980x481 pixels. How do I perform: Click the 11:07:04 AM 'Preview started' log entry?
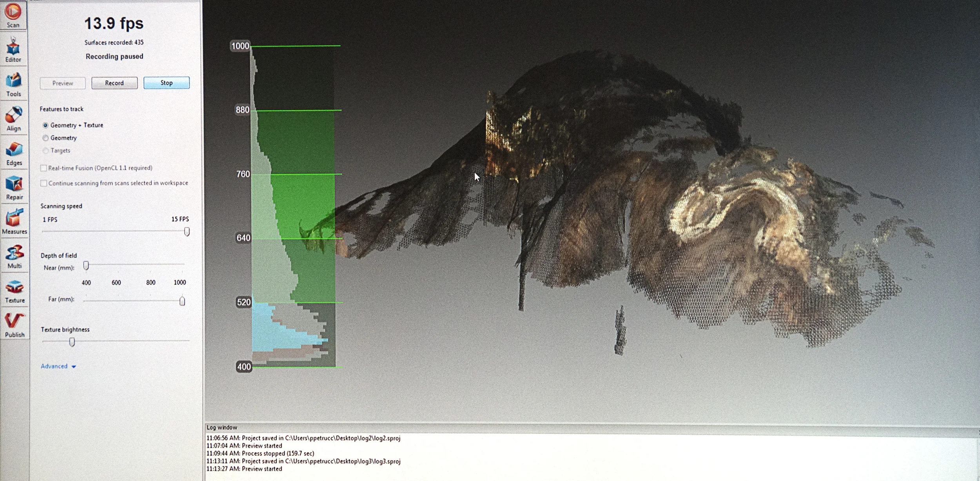244,446
